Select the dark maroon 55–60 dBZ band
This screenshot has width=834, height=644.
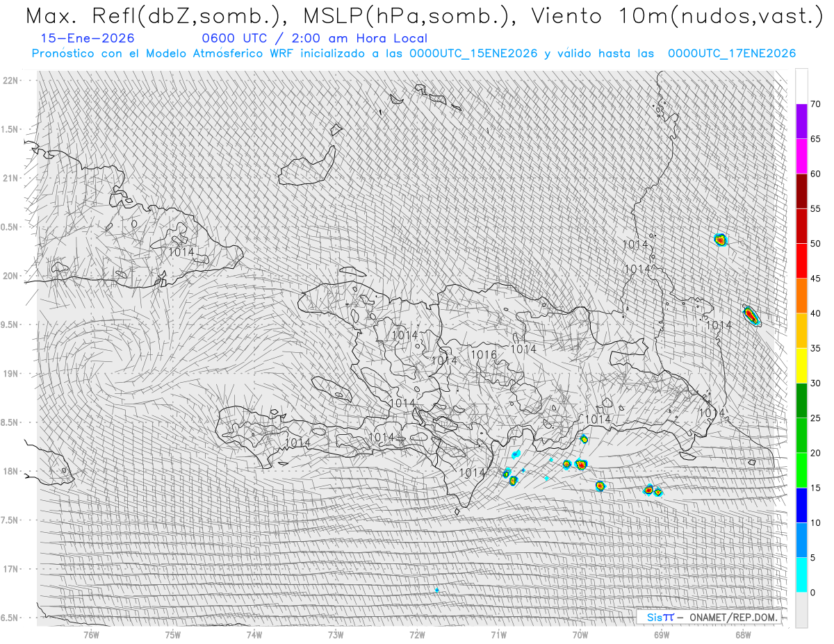[x=801, y=191]
